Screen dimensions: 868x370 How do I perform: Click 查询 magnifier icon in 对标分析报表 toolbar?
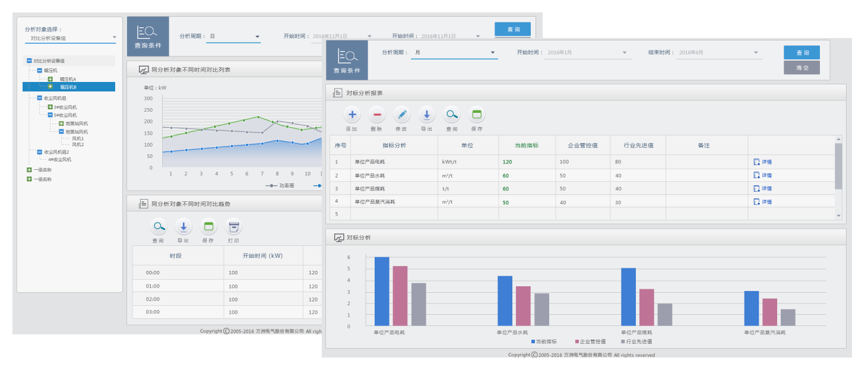452,115
